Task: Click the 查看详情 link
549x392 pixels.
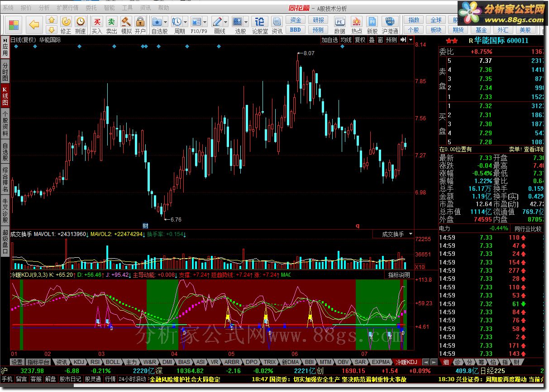Action: coord(533,149)
